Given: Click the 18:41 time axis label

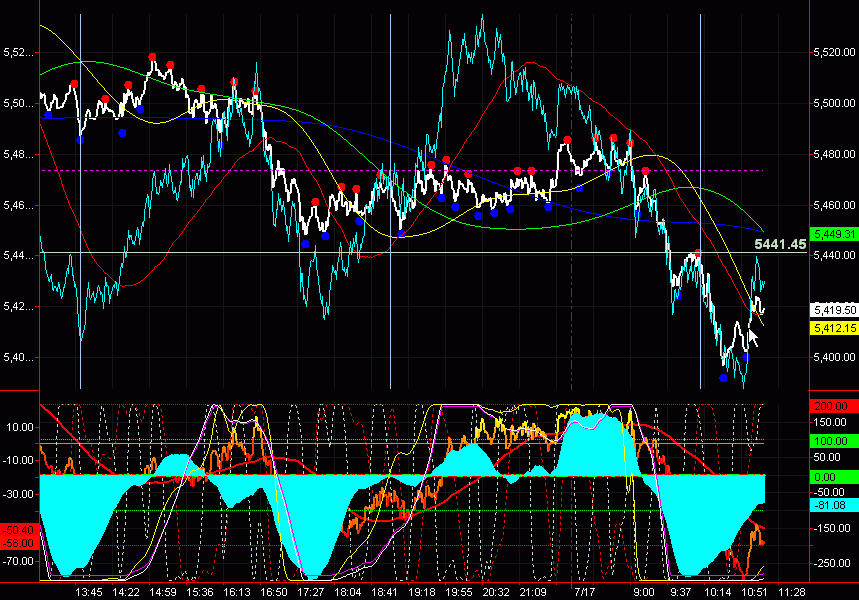Looking at the screenshot, I should coord(385,592).
